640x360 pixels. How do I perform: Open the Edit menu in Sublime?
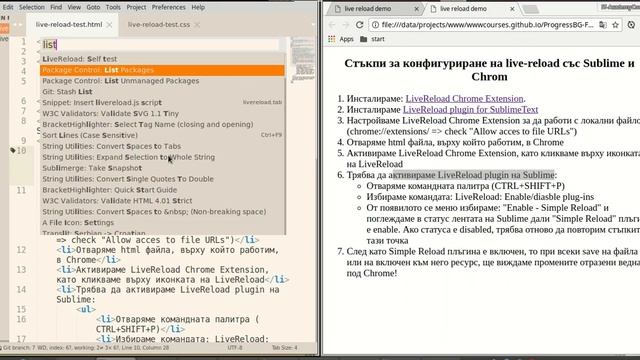(x=7, y=7)
